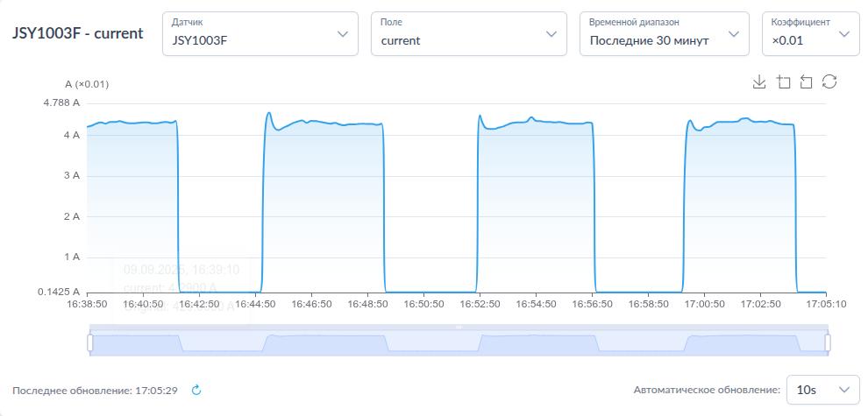Screen dimensions: 868x416
Task: Click the current chart line peak near 16:45
Action: coord(269,113)
